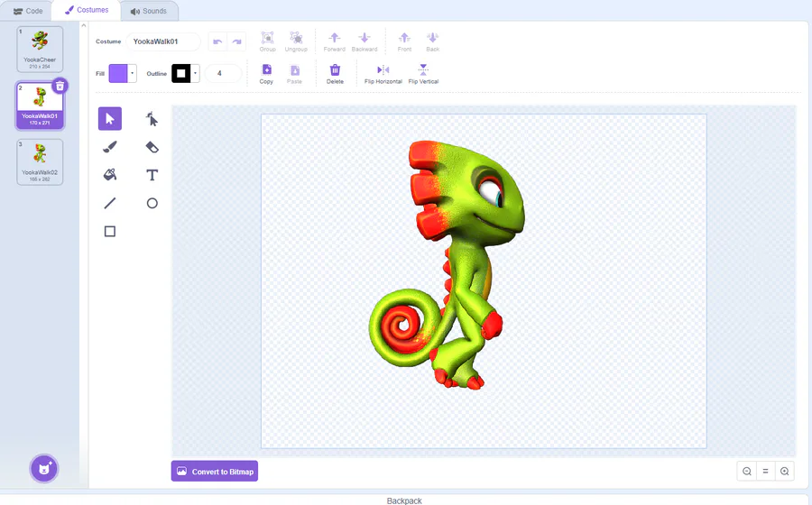Send selection to Back
The width and height of the screenshot is (812, 505).
(x=432, y=41)
